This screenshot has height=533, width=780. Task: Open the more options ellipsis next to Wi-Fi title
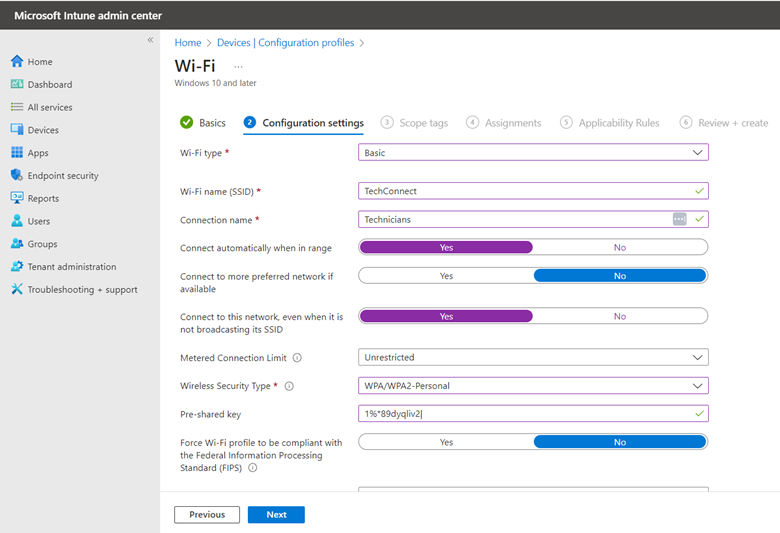pos(238,66)
